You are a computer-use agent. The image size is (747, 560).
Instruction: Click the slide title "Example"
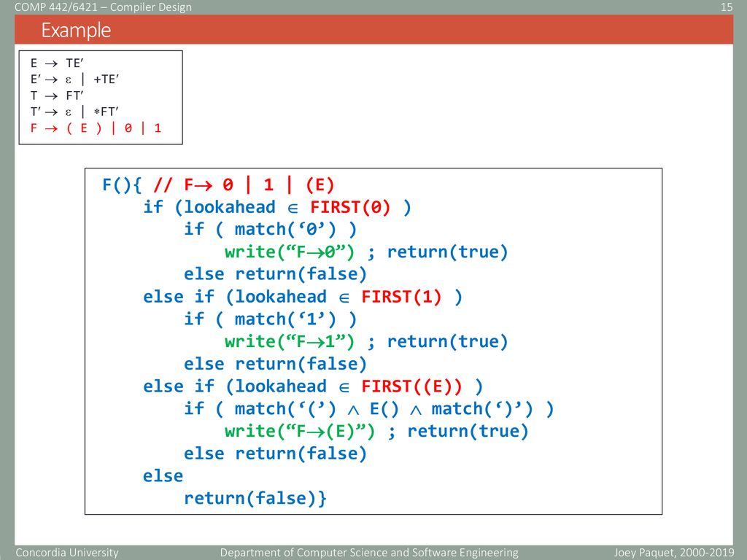pyautogui.click(x=76, y=31)
